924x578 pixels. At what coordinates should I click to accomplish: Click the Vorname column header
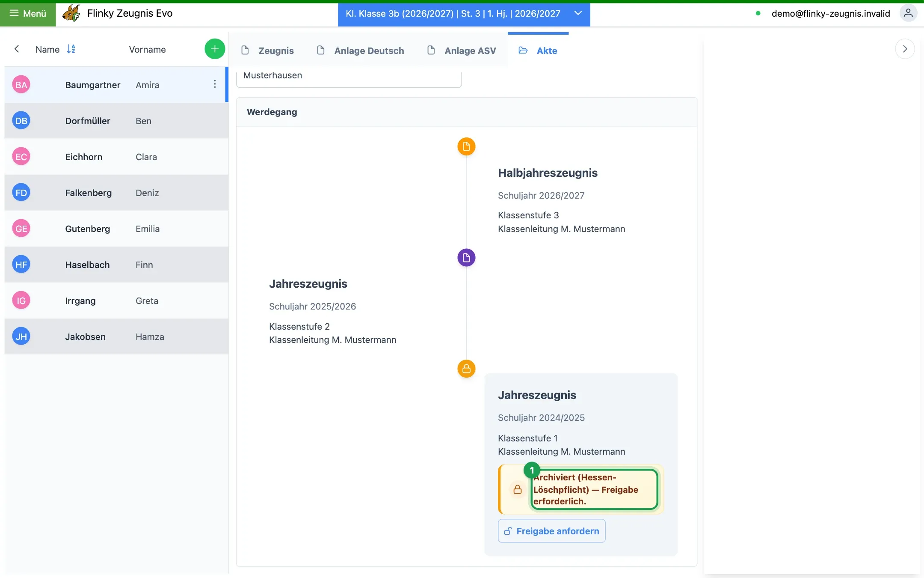[x=147, y=49]
